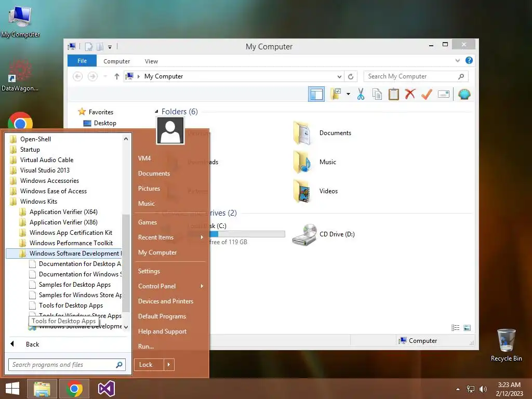This screenshot has width=532, height=399.
Task: Select the Documents folder
Action: [322, 133]
